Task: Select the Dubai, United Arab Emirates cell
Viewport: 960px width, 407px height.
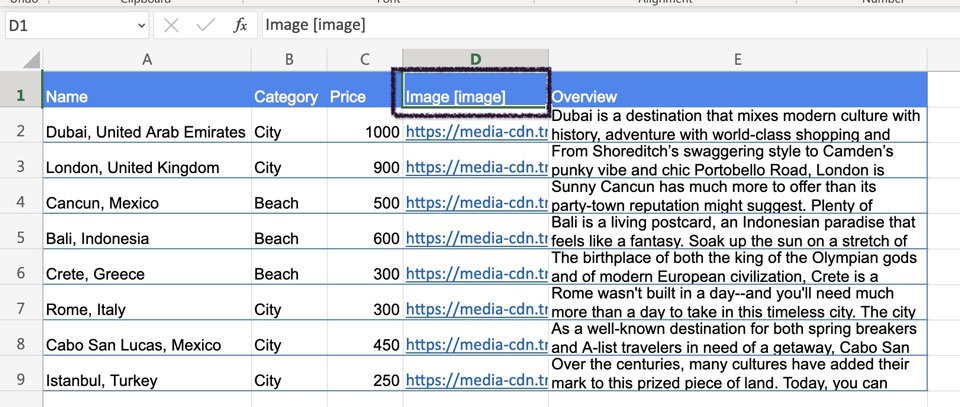Action: (147, 125)
